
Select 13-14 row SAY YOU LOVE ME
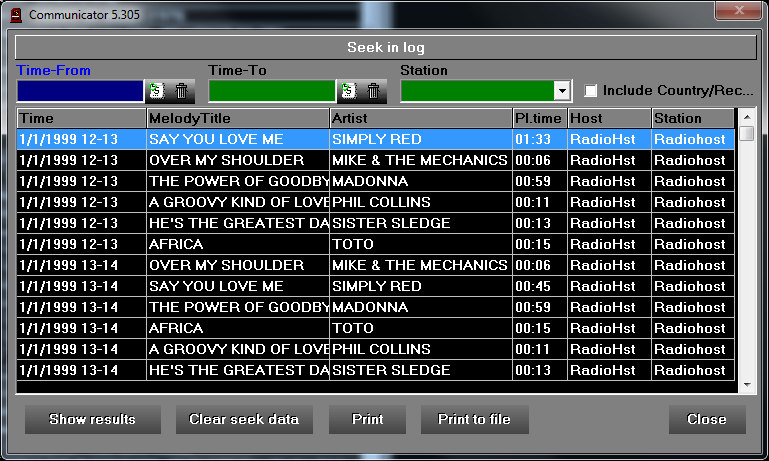pos(376,286)
